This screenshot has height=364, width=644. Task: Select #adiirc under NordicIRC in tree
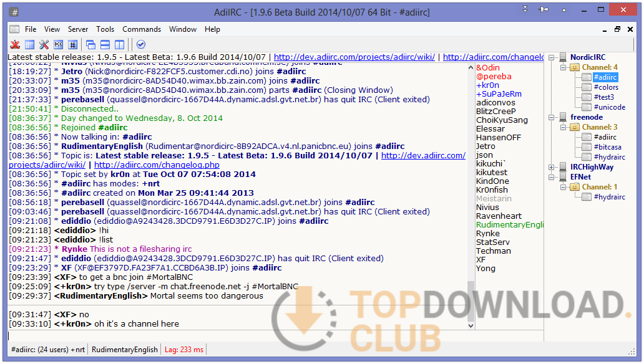605,77
